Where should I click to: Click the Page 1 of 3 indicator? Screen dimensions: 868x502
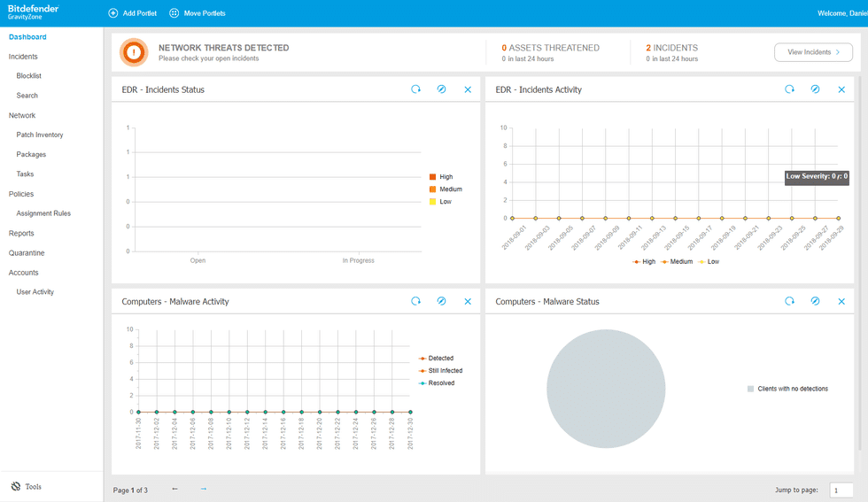(x=131, y=490)
